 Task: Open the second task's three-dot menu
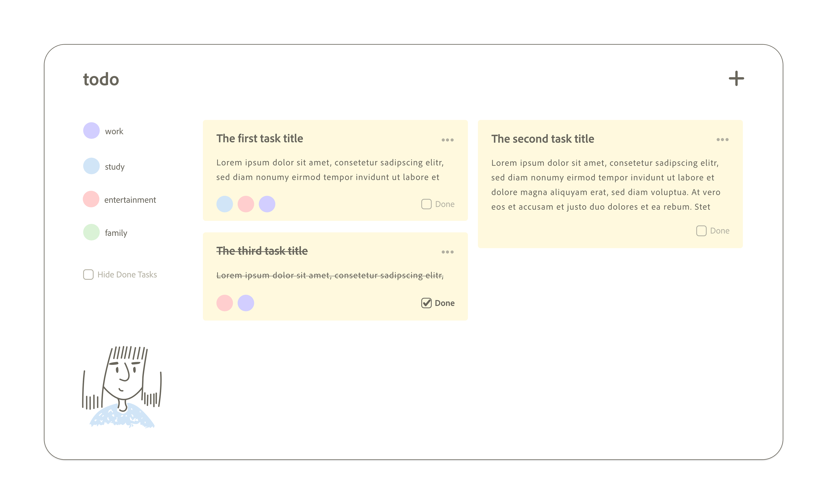722,140
